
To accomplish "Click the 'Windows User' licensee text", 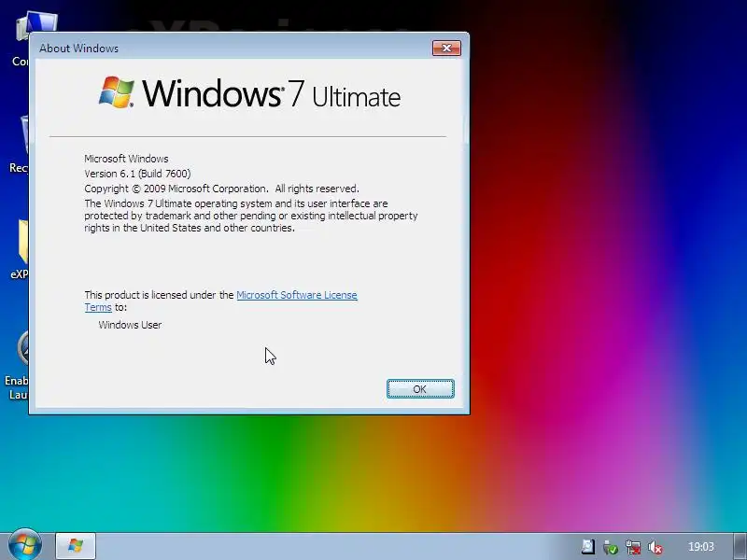I will tap(130, 325).
